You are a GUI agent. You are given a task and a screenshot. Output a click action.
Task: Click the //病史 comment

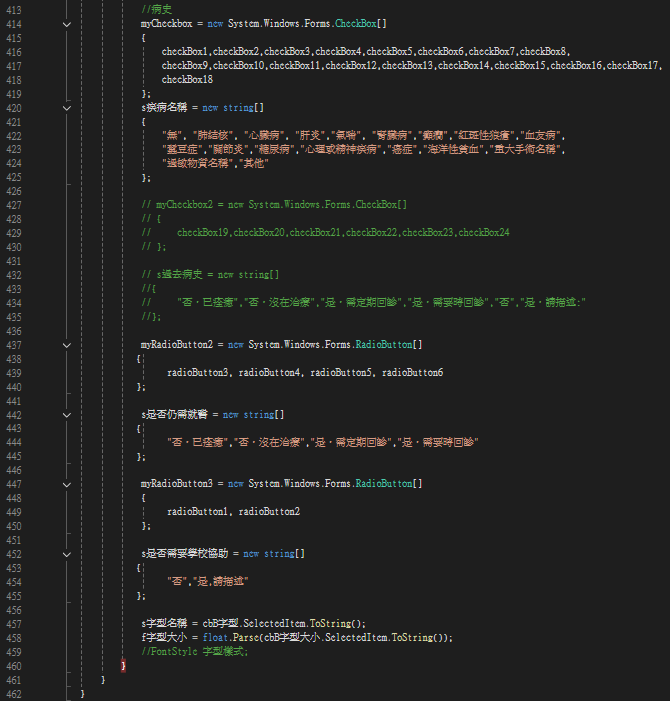coord(156,9)
